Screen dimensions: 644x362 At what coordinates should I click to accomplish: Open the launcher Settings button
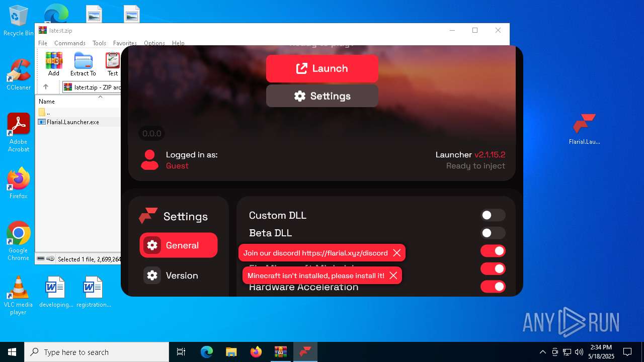click(x=322, y=96)
